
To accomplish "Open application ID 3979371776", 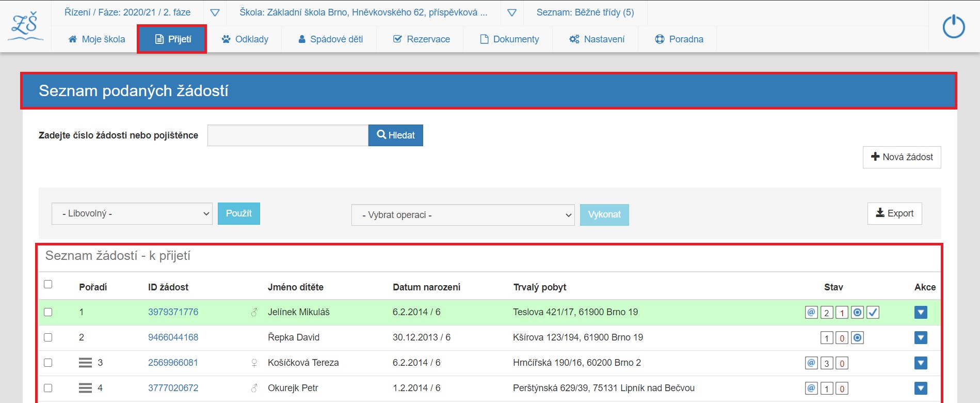I will [x=173, y=312].
